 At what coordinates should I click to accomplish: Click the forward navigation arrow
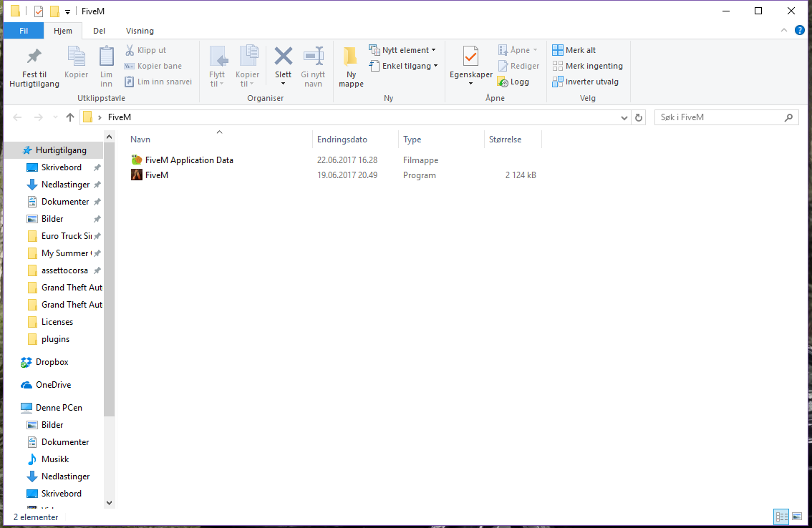[x=39, y=117]
